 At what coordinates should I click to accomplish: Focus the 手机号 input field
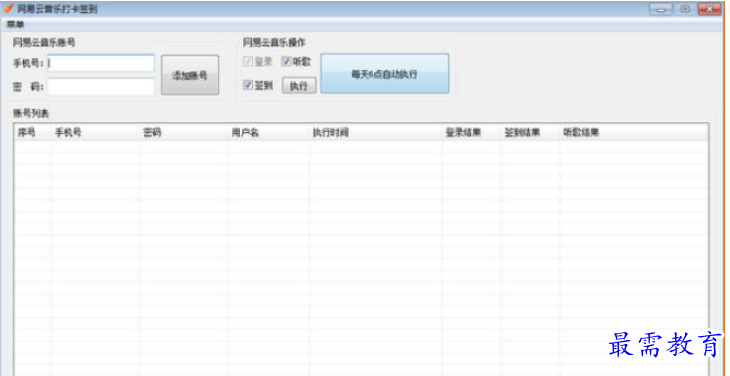click(101, 63)
